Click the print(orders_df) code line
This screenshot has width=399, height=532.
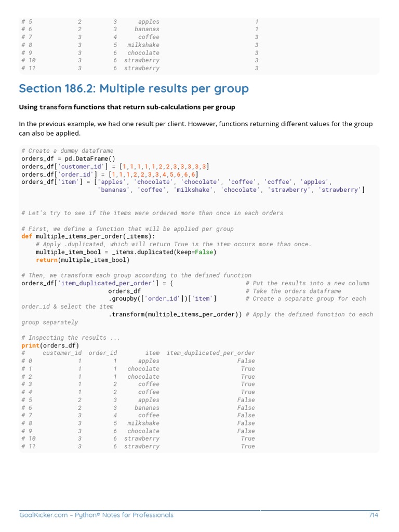coord(50,345)
